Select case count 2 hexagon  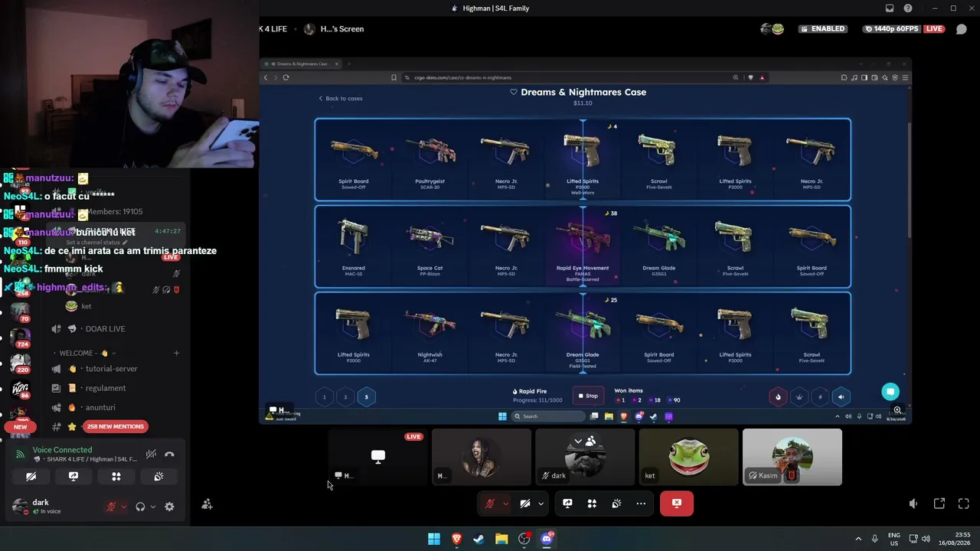(x=345, y=397)
